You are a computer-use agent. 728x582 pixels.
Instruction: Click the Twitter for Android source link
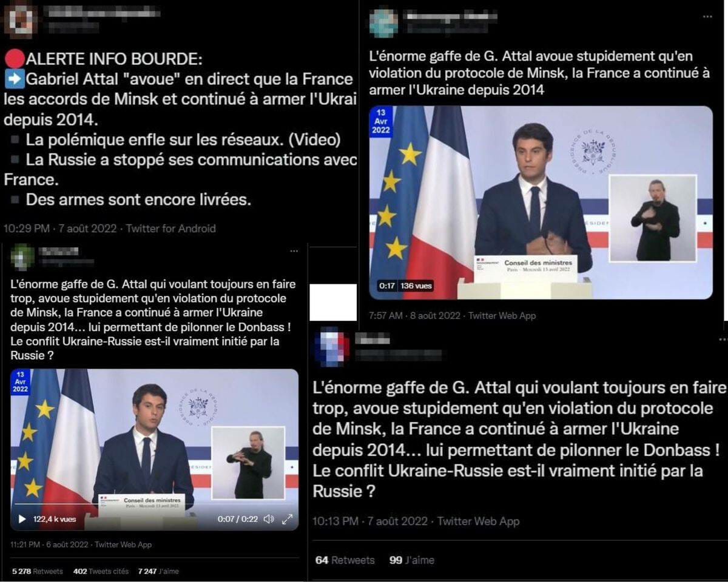coord(170,229)
